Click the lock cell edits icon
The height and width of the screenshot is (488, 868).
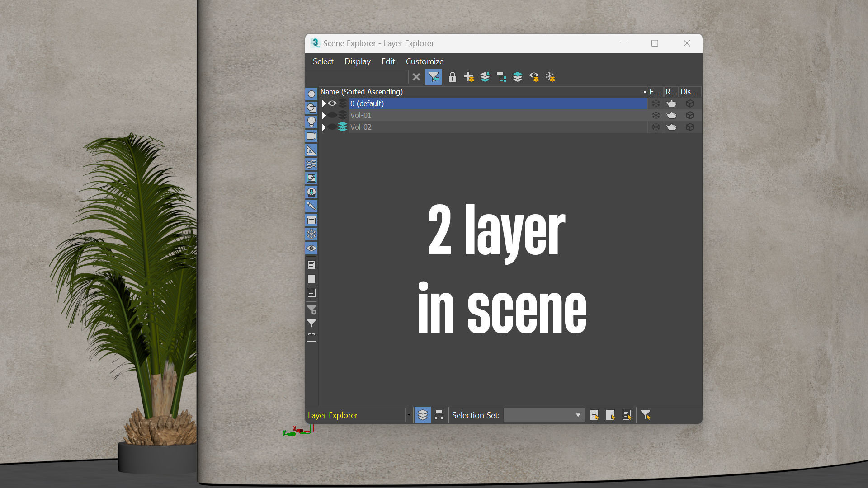click(x=452, y=77)
